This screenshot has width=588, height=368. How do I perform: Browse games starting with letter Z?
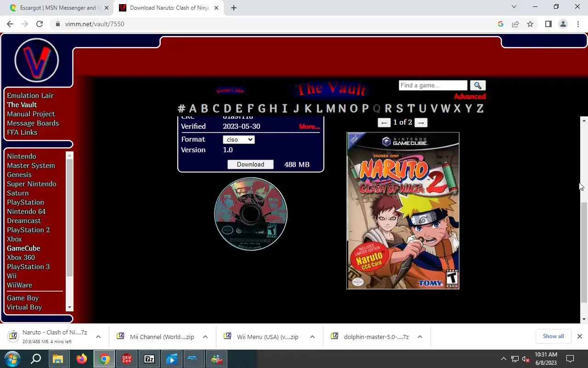tap(480, 109)
